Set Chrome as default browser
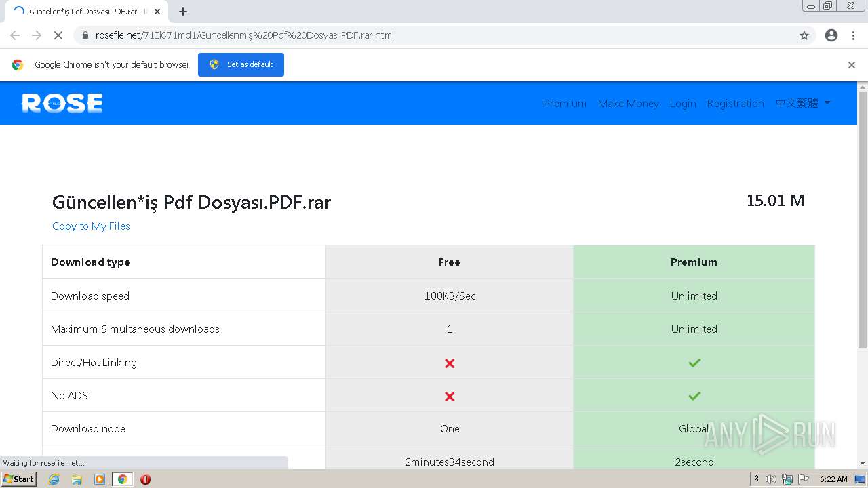Image resolution: width=868 pixels, height=488 pixels. [241, 64]
